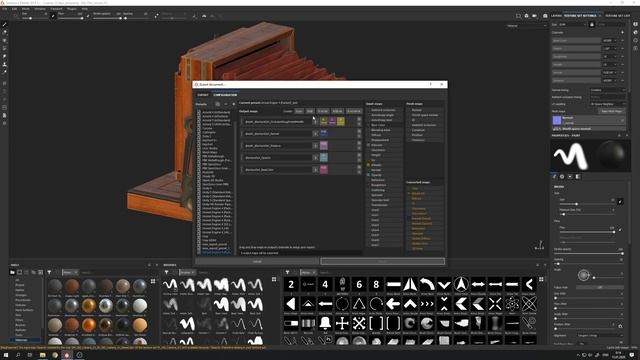This screenshot has height=360, width=640.
Task: Adjust Flow slider in properties panel
Action: tap(587, 232)
